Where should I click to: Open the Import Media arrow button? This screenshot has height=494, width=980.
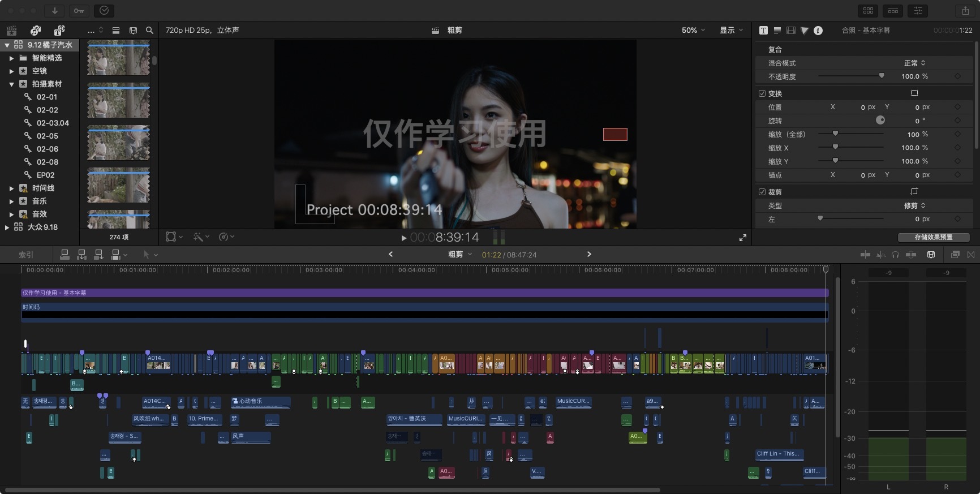click(x=54, y=10)
